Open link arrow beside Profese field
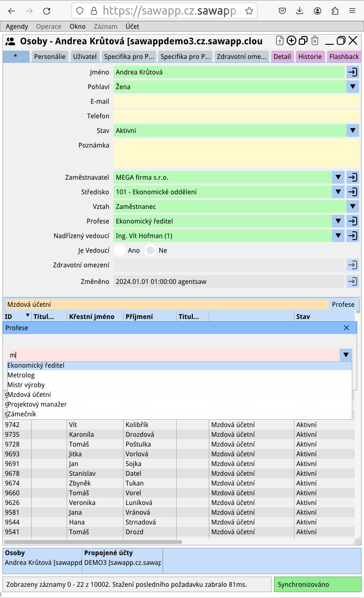Screen dimensions: 364x598 click(352, 221)
